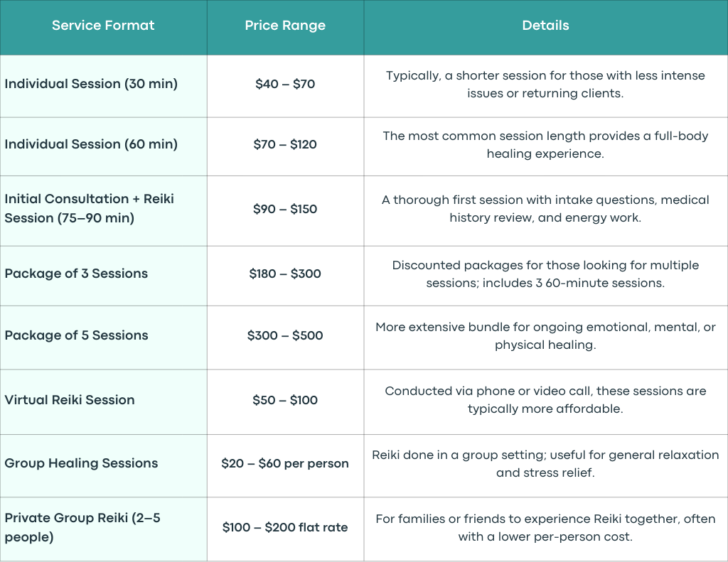Select the Individual Session (30 min) cell
728x562 pixels.
point(103,86)
